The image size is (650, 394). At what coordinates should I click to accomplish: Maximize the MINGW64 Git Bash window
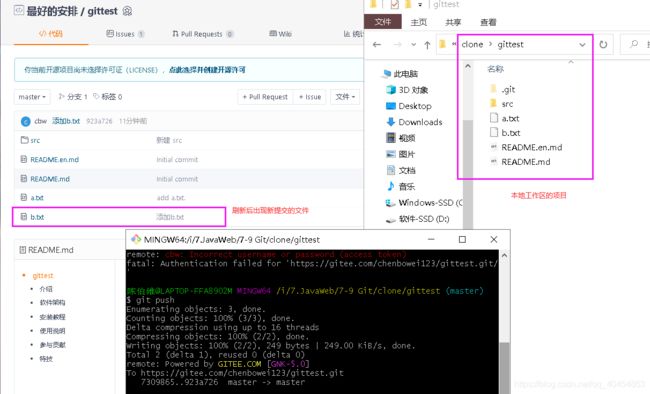click(x=462, y=240)
